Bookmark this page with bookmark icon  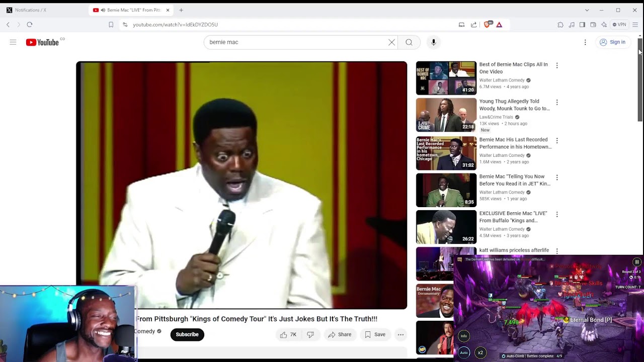tap(111, 25)
